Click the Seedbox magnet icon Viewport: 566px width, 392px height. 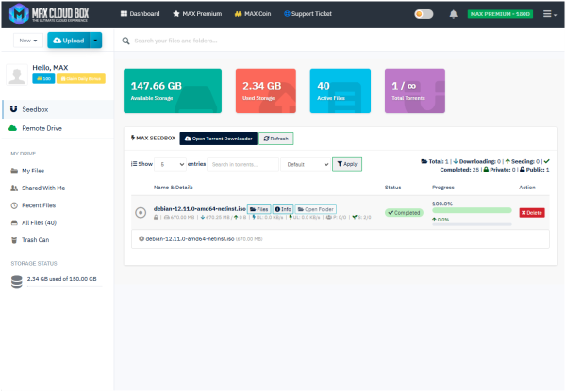click(13, 108)
